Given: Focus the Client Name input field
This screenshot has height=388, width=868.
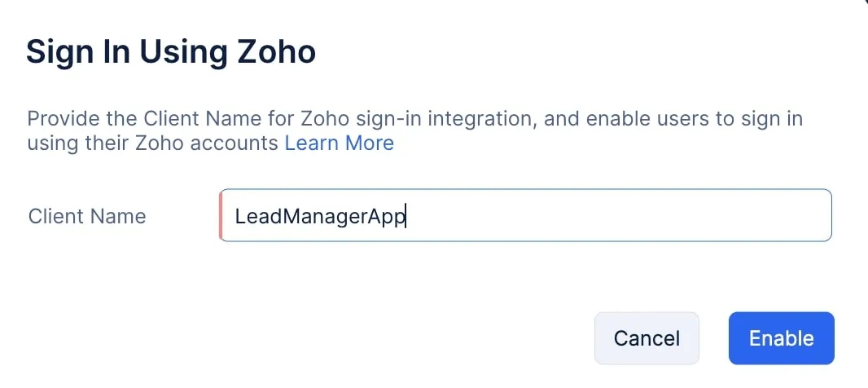Looking at the screenshot, I should pyautogui.click(x=525, y=216).
